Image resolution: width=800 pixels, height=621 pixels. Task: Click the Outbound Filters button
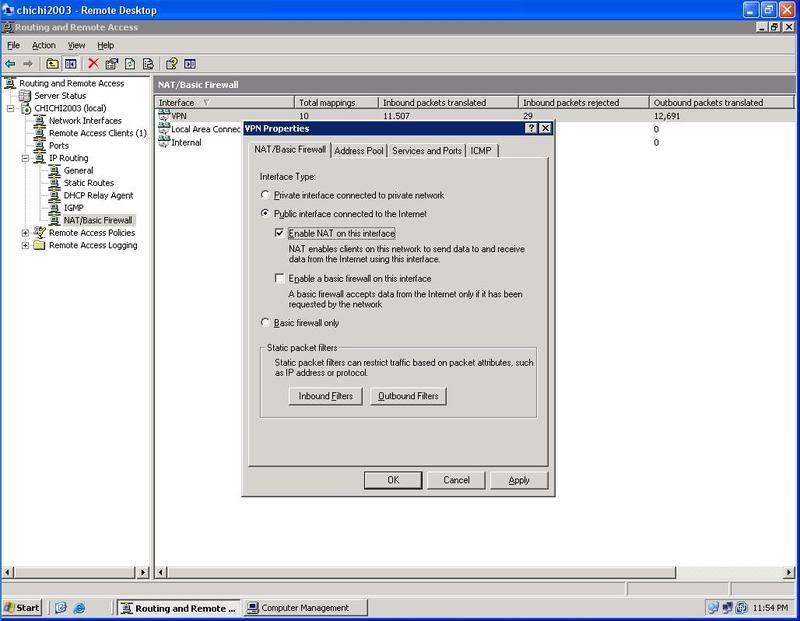(408, 396)
